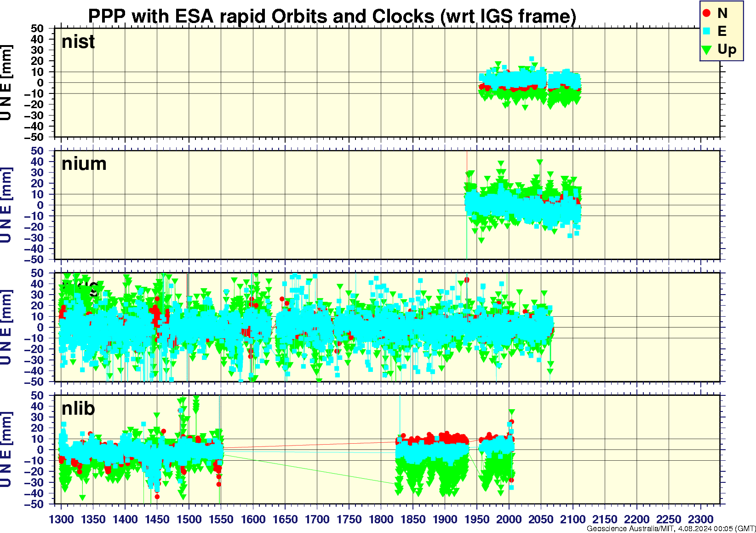The height and width of the screenshot is (533, 756).
Task: Click the chart title text
Action: pos(332,17)
